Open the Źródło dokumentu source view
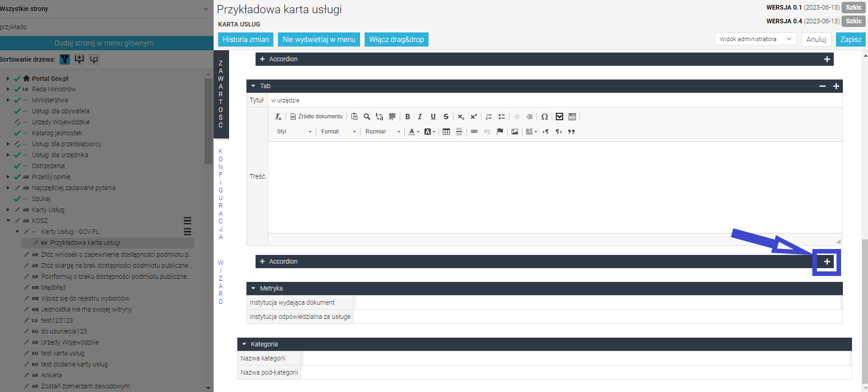The image size is (868, 392). tap(316, 117)
